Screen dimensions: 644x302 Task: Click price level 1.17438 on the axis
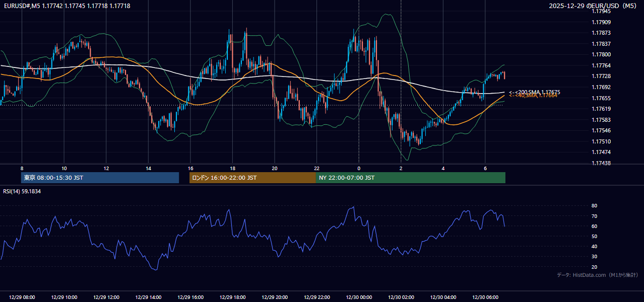pos(601,163)
